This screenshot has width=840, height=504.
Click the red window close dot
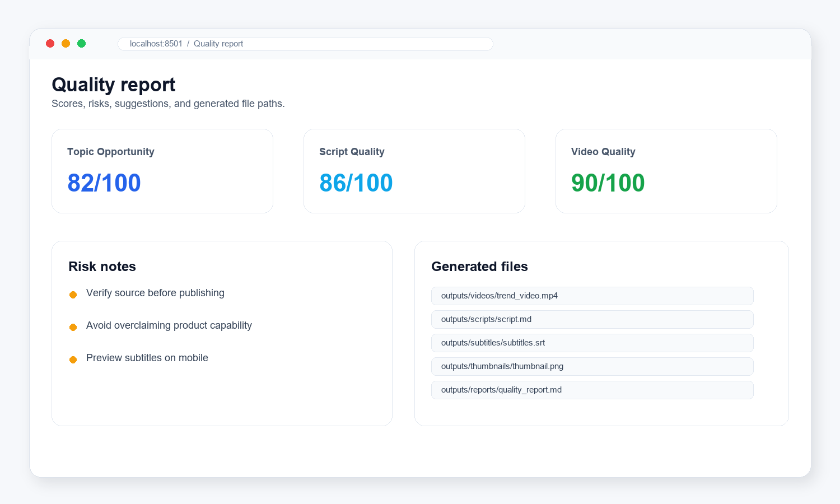pyautogui.click(x=50, y=43)
